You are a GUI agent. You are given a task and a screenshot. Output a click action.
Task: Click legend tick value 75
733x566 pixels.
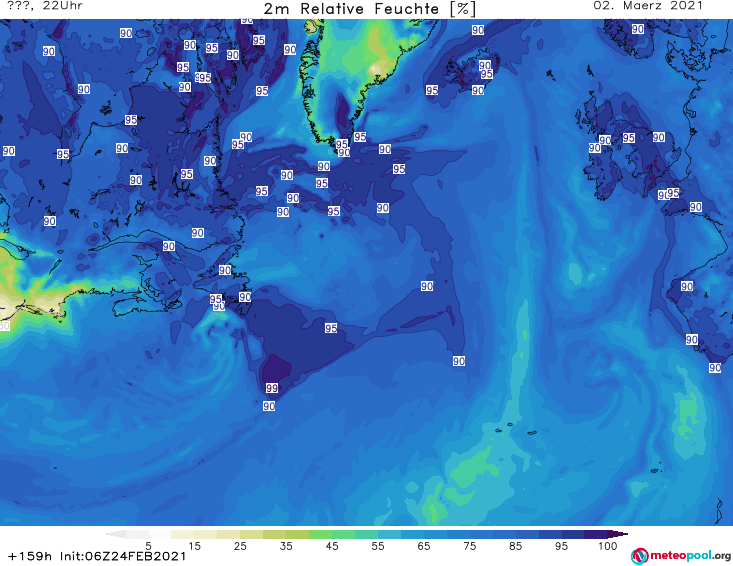[x=469, y=546]
